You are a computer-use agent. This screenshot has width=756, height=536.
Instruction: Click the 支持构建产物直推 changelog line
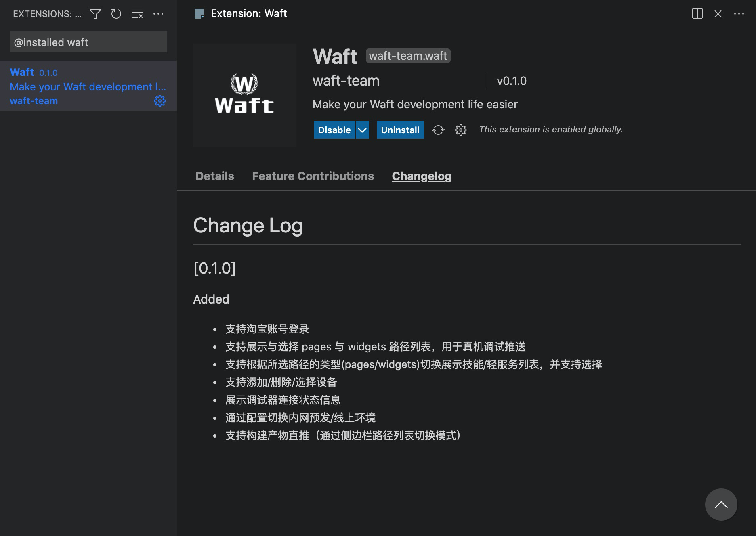click(344, 435)
